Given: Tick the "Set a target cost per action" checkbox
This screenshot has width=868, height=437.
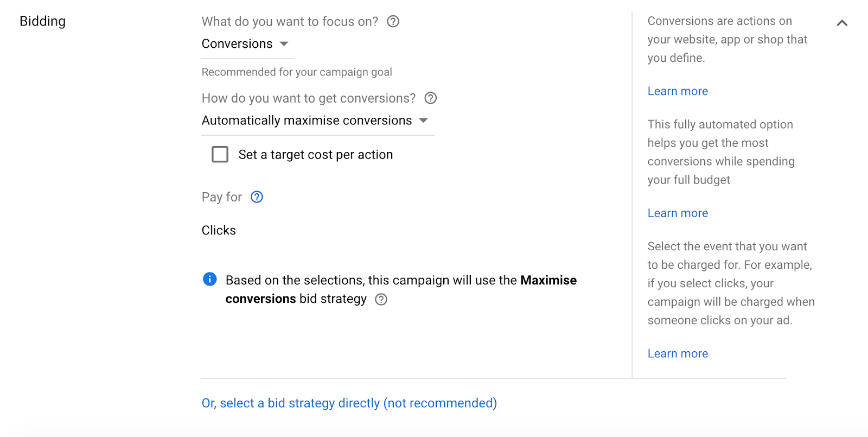Looking at the screenshot, I should coord(220,155).
